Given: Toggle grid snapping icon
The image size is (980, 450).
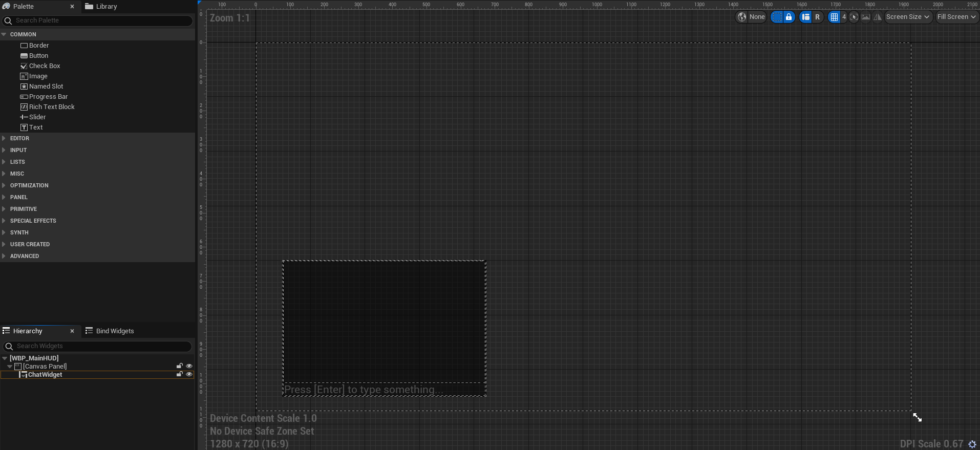Looking at the screenshot, I should [834, 17].
